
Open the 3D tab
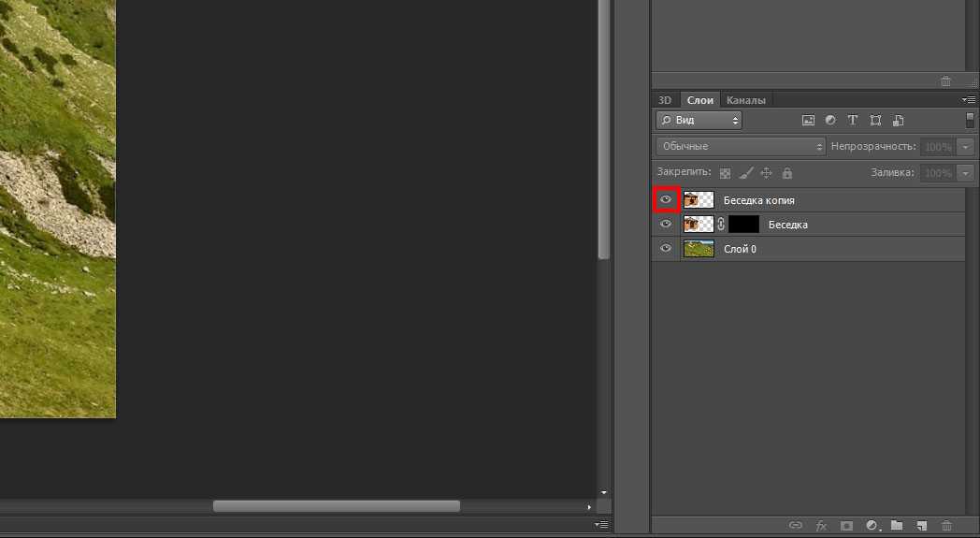click(665, 100)
